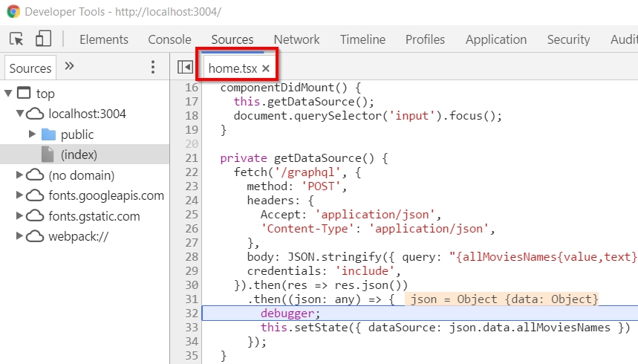
Task: Hide the navigator with the sidebar toggle icon
Action: 185,68
